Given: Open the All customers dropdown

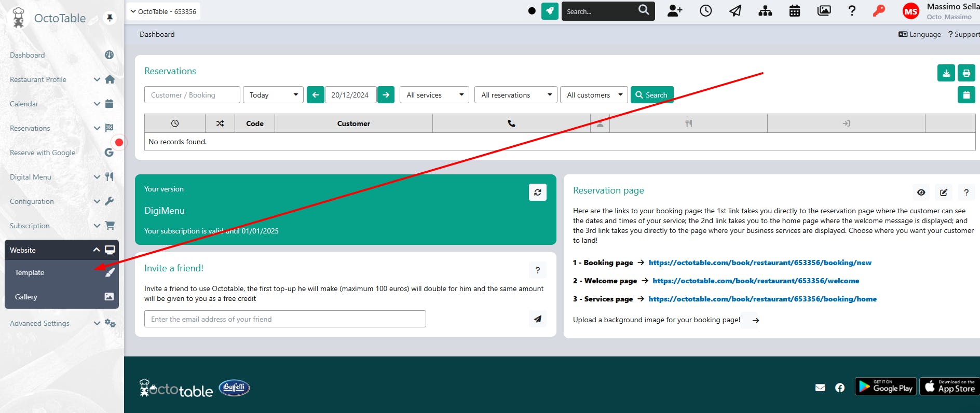Looking at the screenshot, I should click(x=594, y=95).
